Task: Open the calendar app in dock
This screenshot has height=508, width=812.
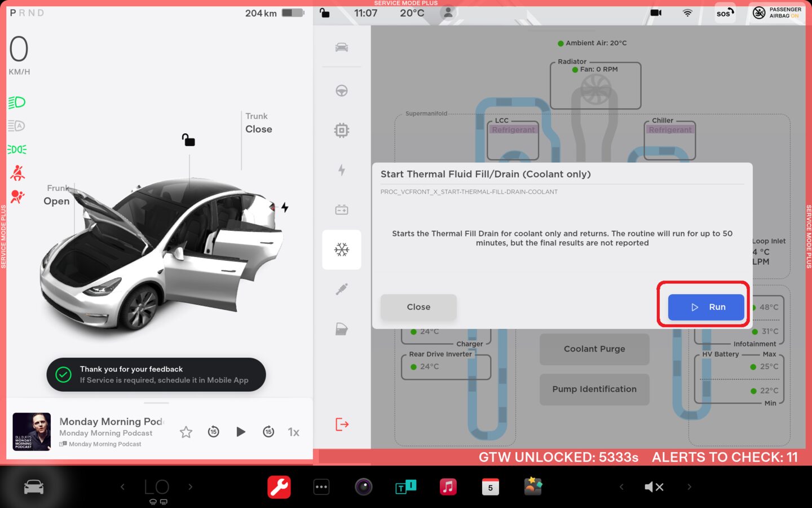Action: [490, 487]
